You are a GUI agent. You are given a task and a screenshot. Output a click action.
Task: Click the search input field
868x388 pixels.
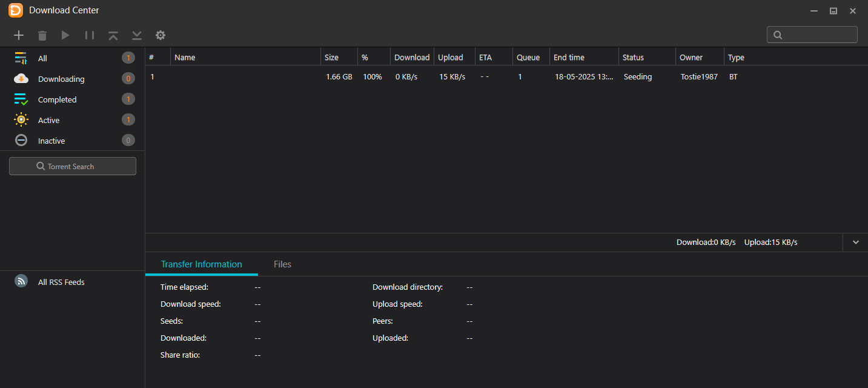click(812, 35)
